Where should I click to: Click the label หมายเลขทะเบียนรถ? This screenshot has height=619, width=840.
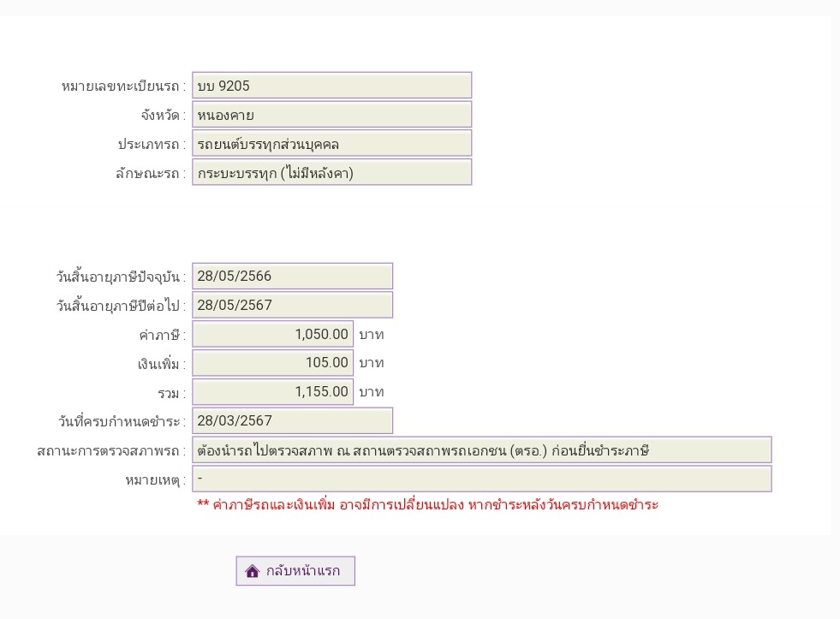point(123,86)
